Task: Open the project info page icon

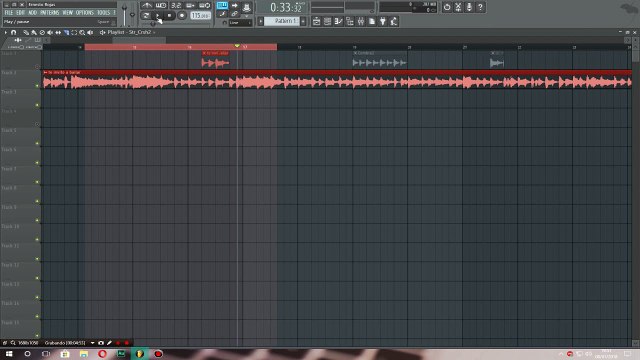Action: 372,21
